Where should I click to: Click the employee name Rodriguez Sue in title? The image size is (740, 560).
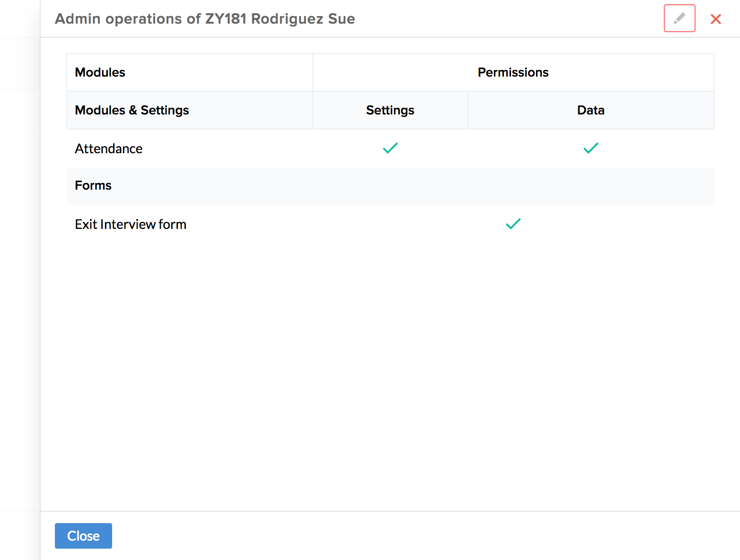303,19
